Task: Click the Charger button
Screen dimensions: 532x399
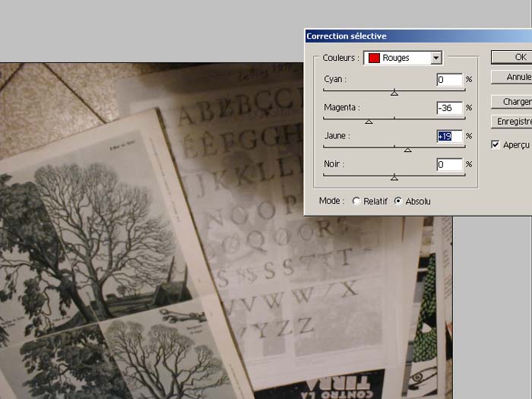Action: pyautogui.click(x=511, y=102)
